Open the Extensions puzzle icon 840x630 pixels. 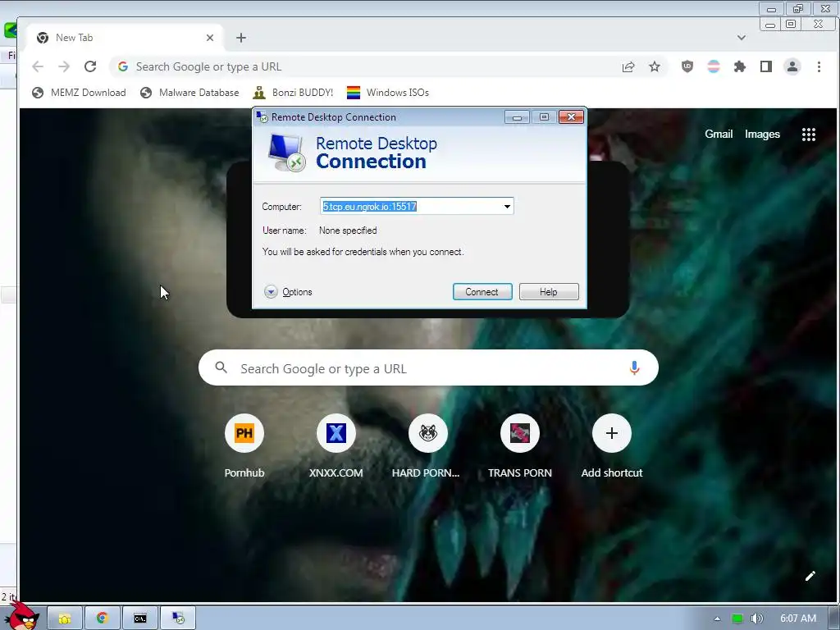(740, 66)
